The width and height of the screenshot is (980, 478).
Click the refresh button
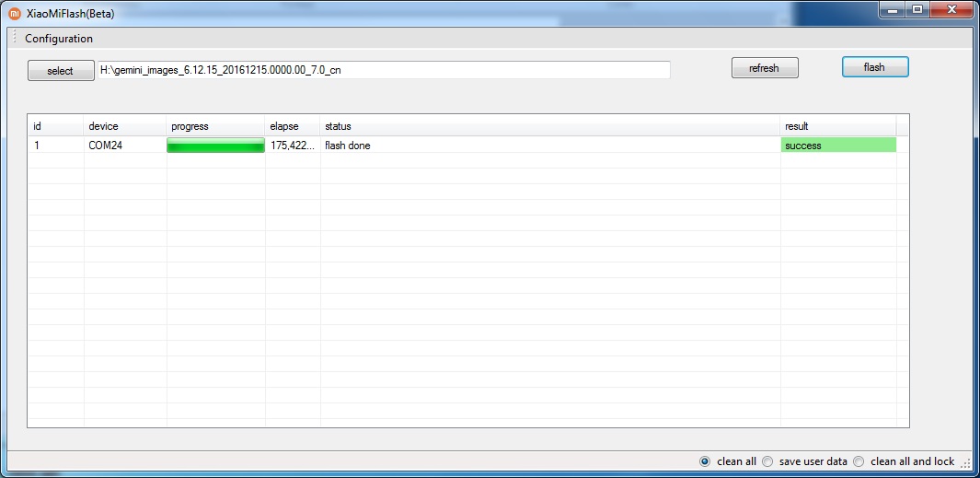click(765, 68)
